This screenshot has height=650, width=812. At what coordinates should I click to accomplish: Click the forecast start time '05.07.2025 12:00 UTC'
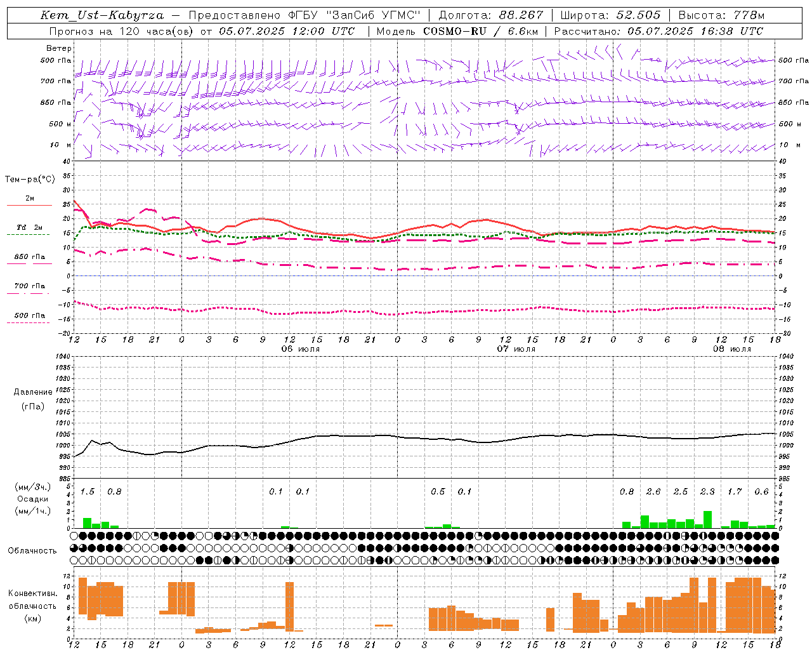pyautogui.click(x=287, y=31)
